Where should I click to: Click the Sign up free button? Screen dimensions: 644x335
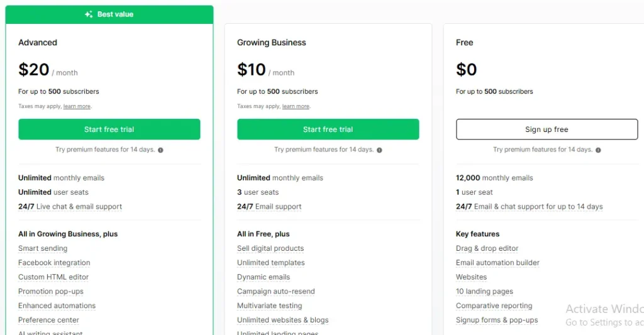(x=547, y=129)
